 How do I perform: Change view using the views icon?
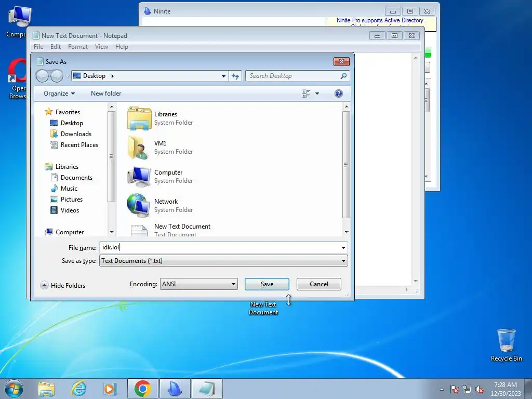(306, 94)
